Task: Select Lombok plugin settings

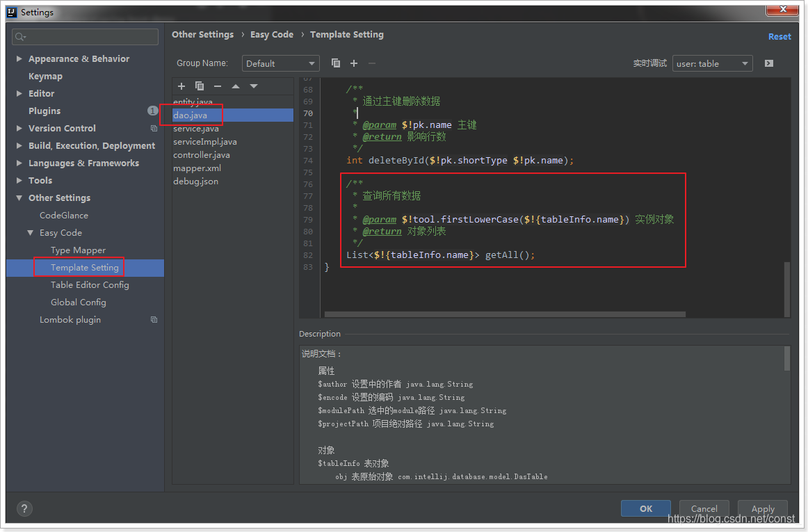Action: point(70,320)
